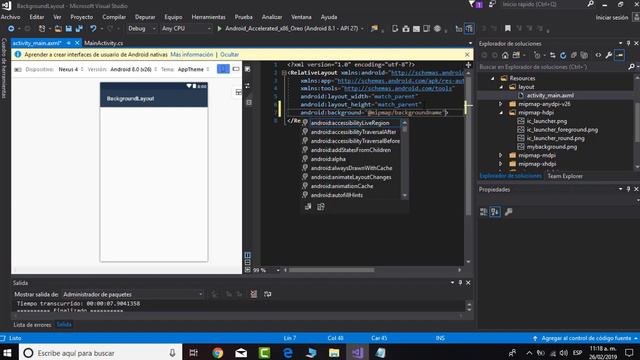Toggle the pushpin on the Propiedades panel

click(x=628, y=189)
